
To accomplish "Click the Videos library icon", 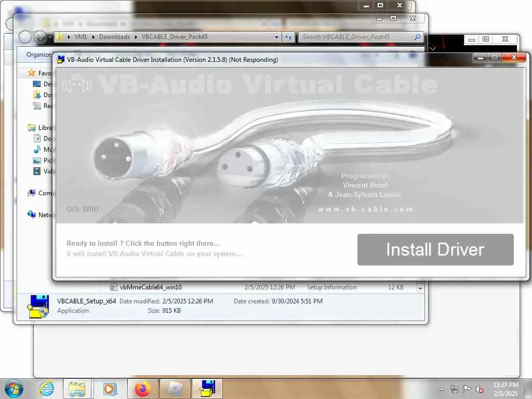I will coord(37,171).
